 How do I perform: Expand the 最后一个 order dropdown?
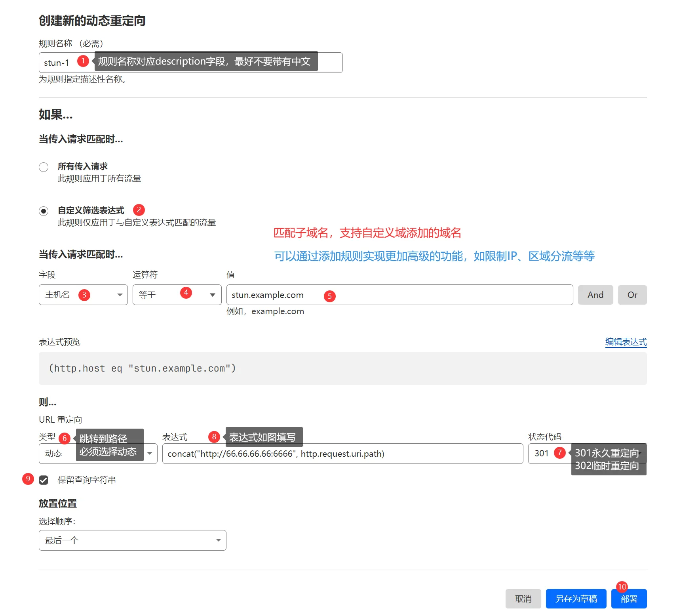[132, 540]
